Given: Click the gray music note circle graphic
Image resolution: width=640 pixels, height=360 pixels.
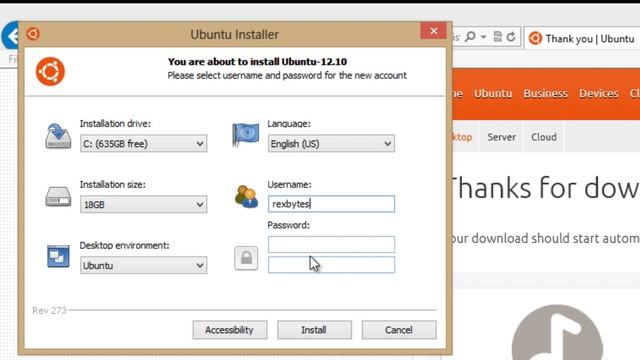Looking at the screenshot, I should (557, 332).
